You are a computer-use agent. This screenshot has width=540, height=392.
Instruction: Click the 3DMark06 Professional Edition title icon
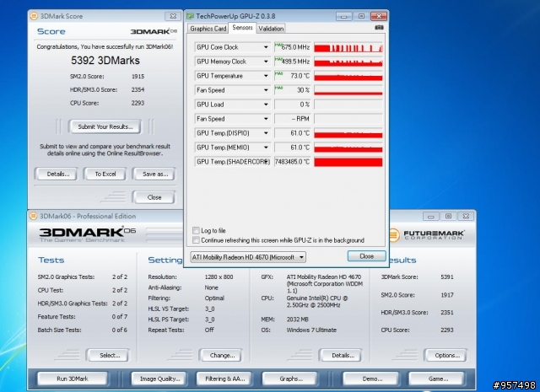tap(34, 216)
